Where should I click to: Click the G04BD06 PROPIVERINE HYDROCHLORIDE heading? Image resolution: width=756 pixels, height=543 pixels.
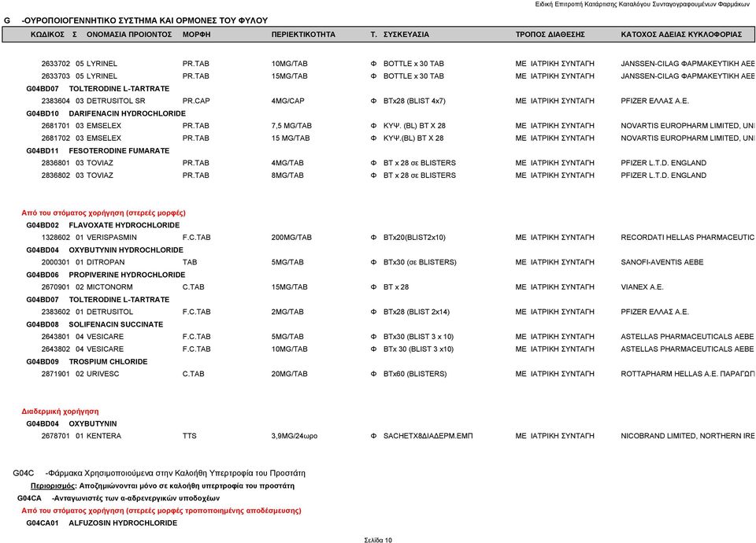[x=106, y=275]
